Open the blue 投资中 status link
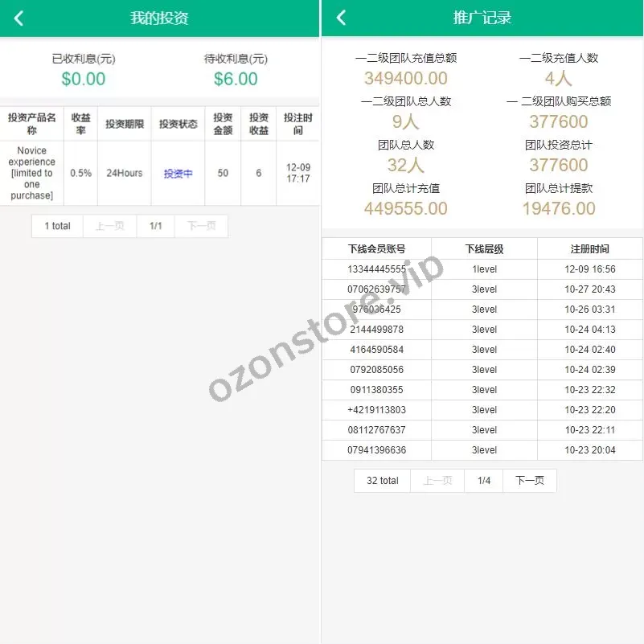 pyautogui.click(x=178, y=174)
